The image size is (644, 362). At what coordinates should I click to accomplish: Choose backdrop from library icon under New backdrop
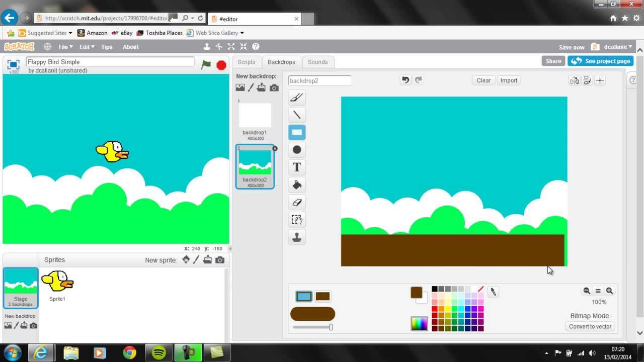click(240, 87)
